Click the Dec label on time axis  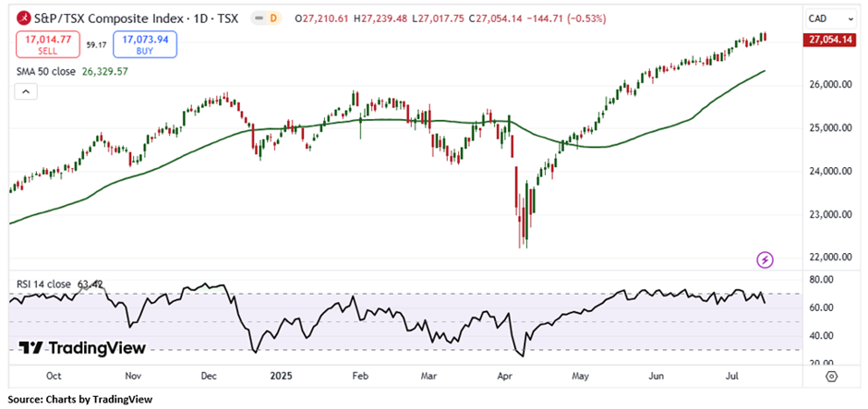click(208, 377)
